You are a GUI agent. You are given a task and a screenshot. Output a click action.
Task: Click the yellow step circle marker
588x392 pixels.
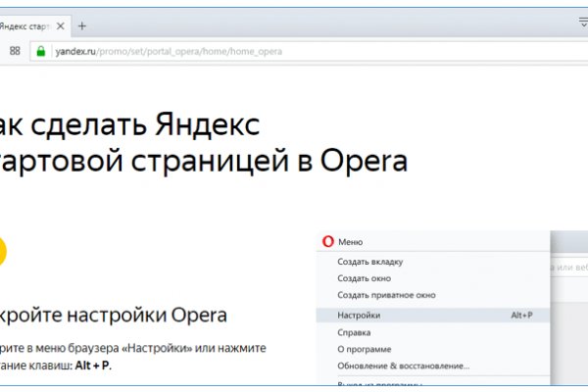(3, 252)
